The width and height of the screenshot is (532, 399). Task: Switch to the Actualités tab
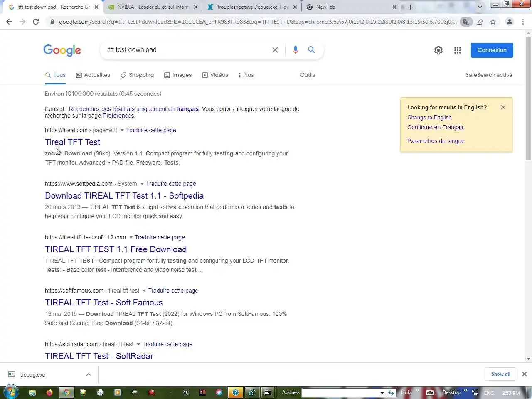pyautogui.click(x=93, y=75)
